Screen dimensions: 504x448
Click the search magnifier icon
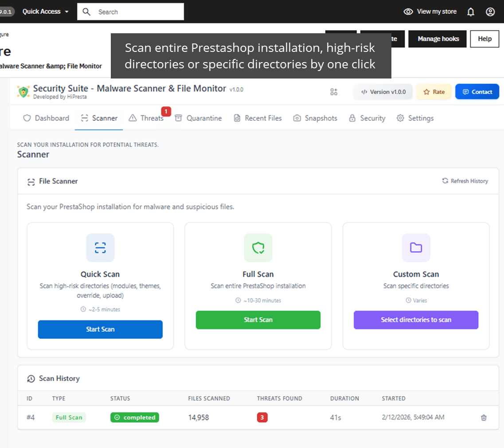point(86,12)
